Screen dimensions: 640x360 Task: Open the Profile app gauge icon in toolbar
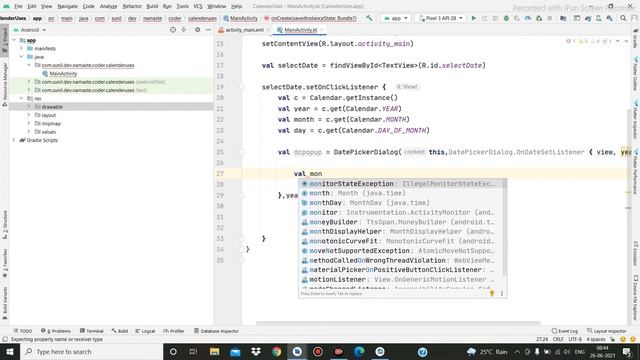click(528, 18)
